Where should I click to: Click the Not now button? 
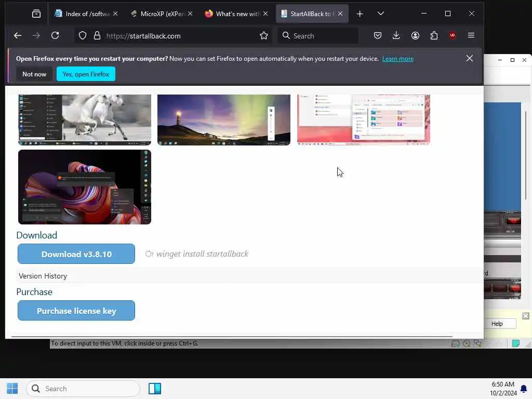(34, 74)
